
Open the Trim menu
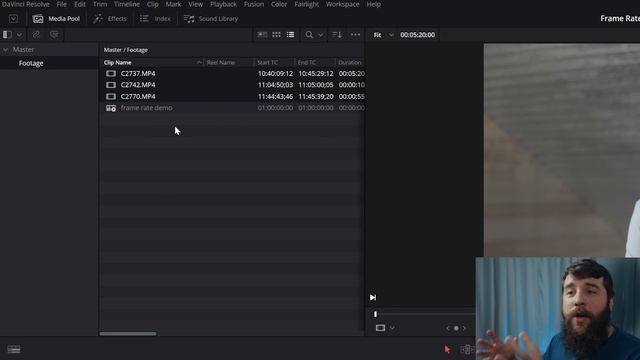pos(100,4)
